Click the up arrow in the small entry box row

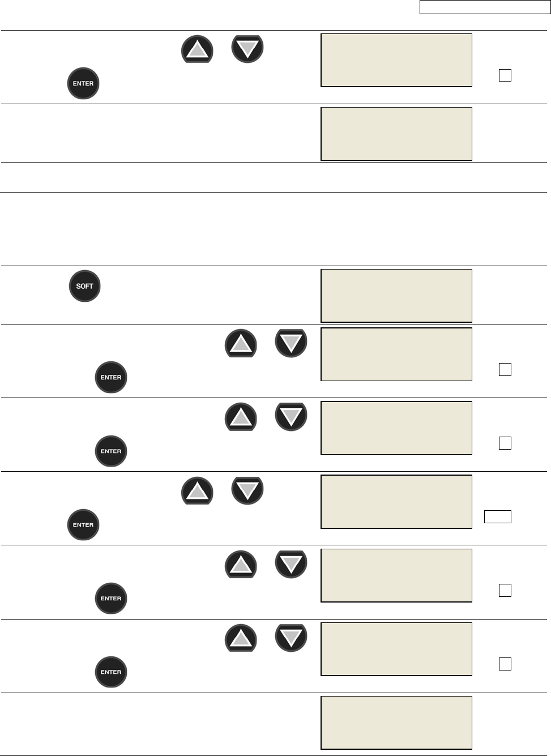[197, 490]
